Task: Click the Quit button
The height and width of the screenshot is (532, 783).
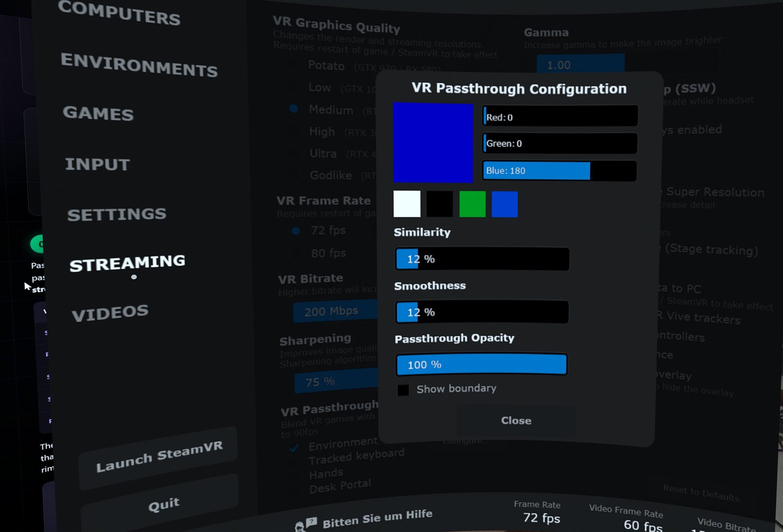Action: click(160, 504)
